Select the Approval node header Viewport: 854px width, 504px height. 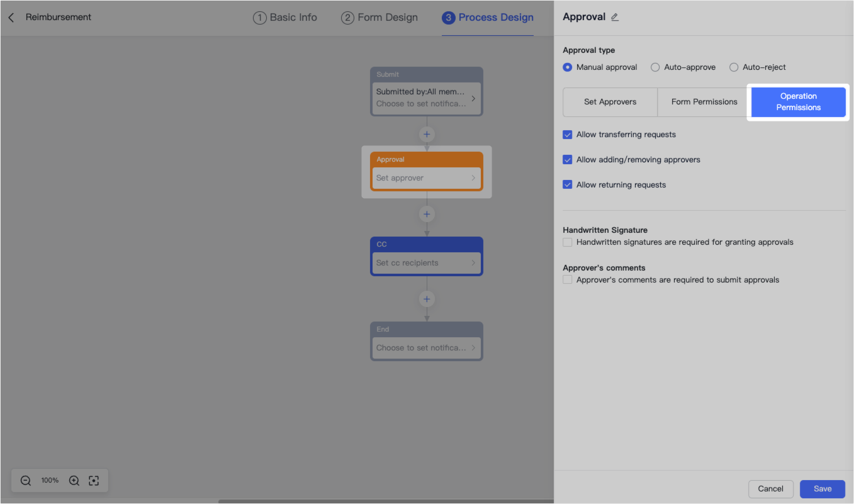(427, 160)
